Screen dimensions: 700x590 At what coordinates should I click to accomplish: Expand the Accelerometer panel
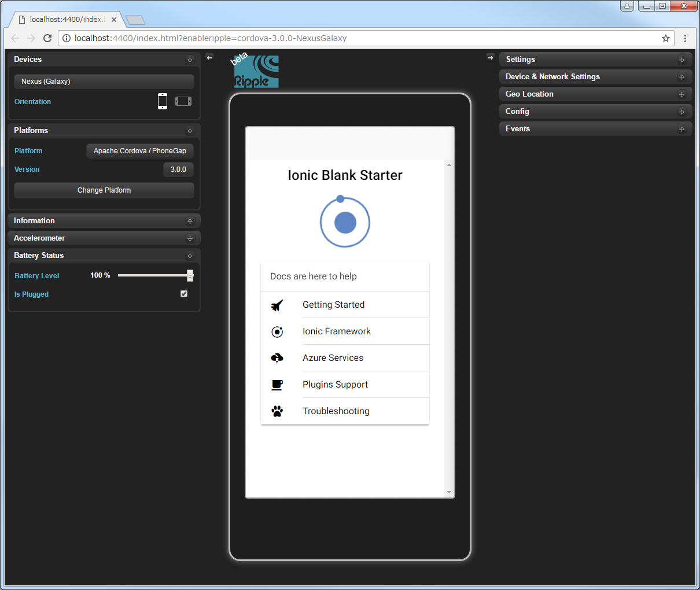(x=104, y=238)
